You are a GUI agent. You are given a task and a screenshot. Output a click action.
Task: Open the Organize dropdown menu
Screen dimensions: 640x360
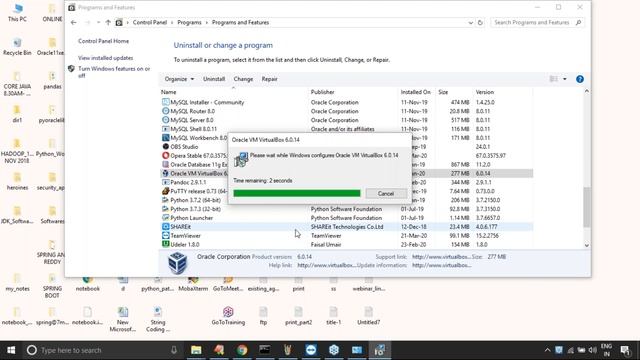click(179, 79)
